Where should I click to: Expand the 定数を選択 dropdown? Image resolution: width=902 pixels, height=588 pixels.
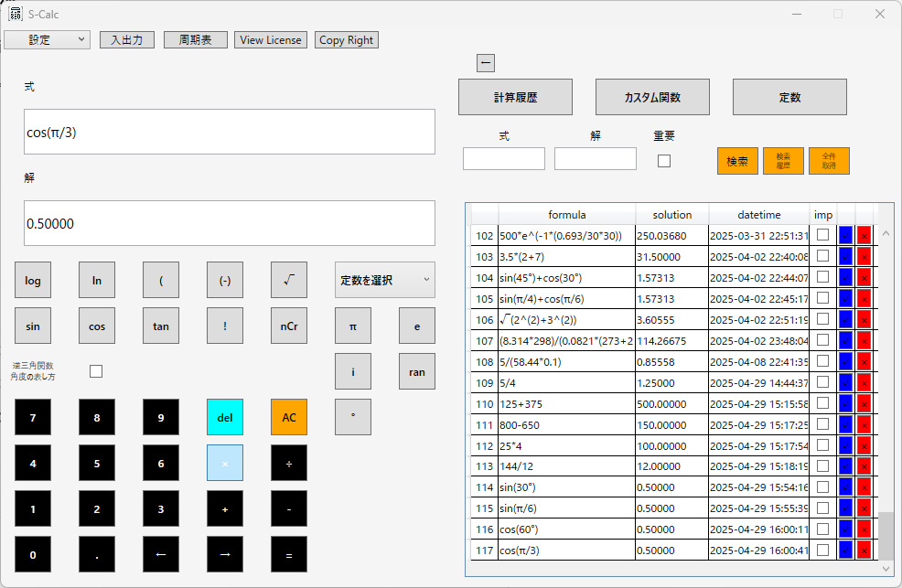pos(385,280)
